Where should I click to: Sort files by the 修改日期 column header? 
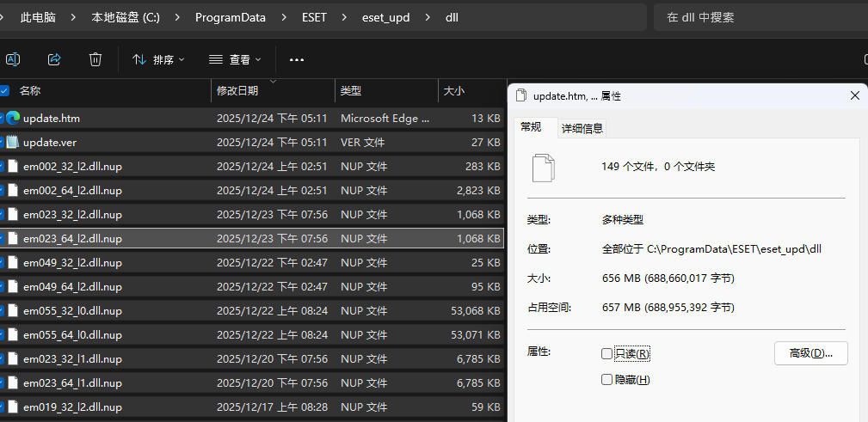pos(237,90)
